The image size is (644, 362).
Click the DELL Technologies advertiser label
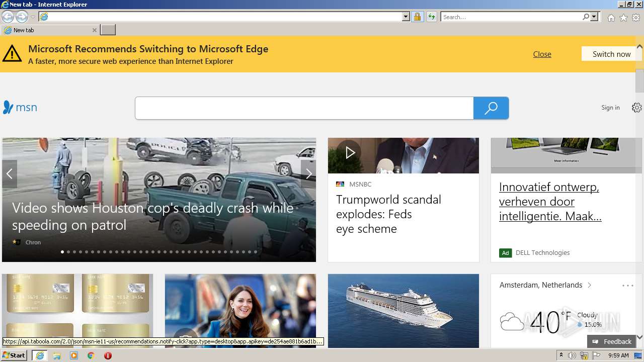coord(542,253)
